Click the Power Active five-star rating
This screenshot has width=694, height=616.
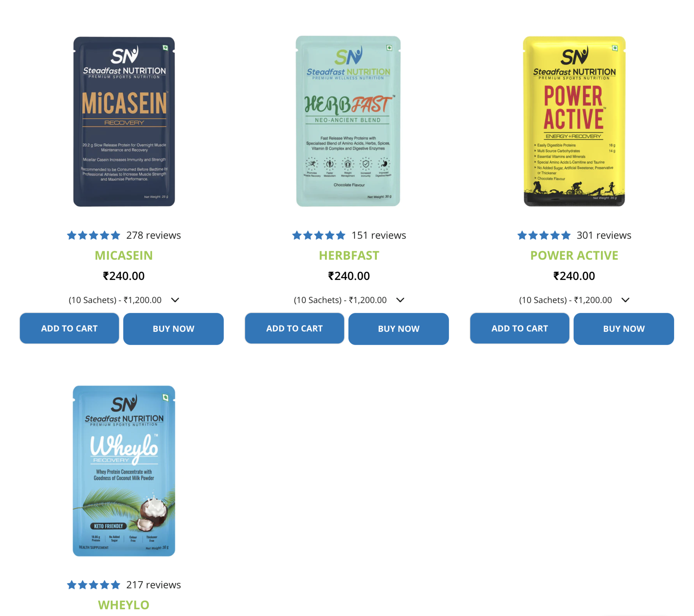tap(544, 235)
